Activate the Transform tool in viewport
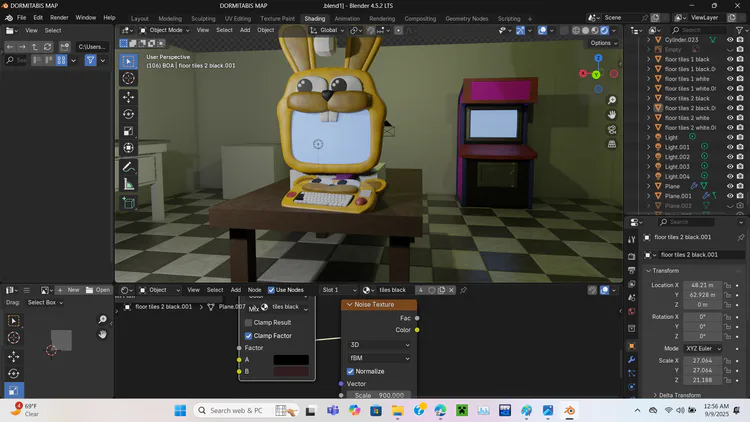This screenshot has width=750, height=422. pos(128,148)
